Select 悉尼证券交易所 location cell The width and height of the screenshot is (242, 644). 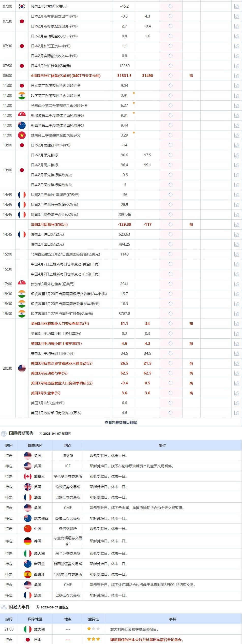point(68,518)
